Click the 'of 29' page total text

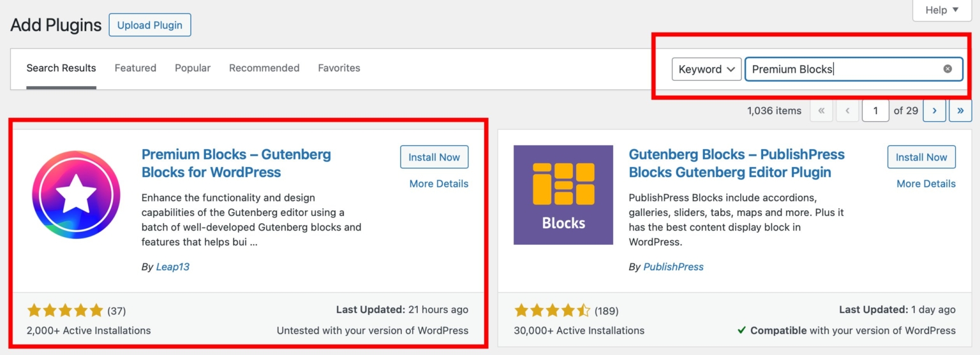point(906,110)
